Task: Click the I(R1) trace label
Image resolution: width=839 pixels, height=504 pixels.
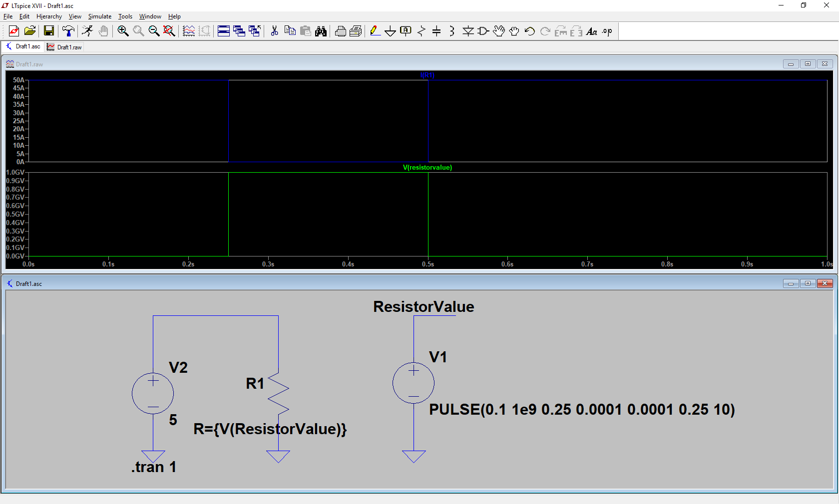Action: 427,75
